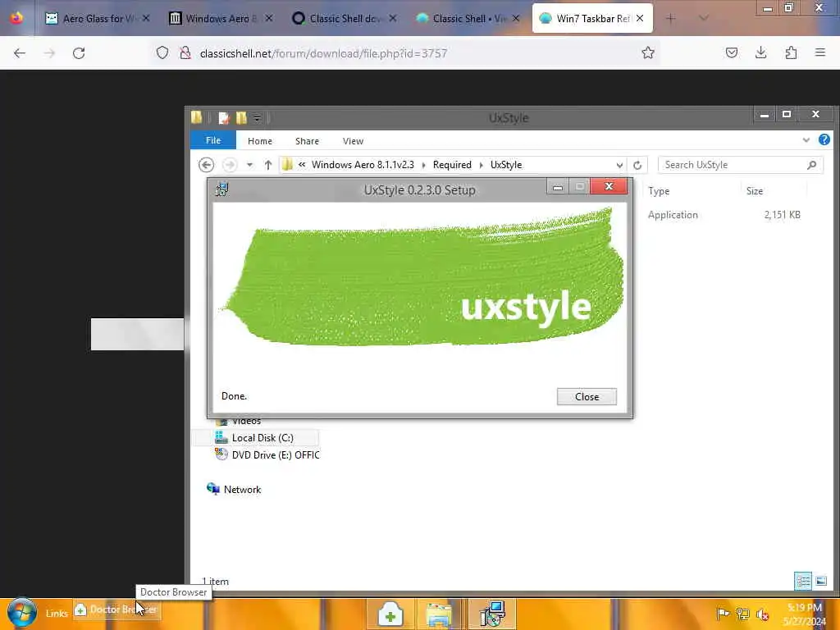Viewport: 840px width, 630px height.
Task: Open Explorer help question mark icon
Action: (824, 139)
